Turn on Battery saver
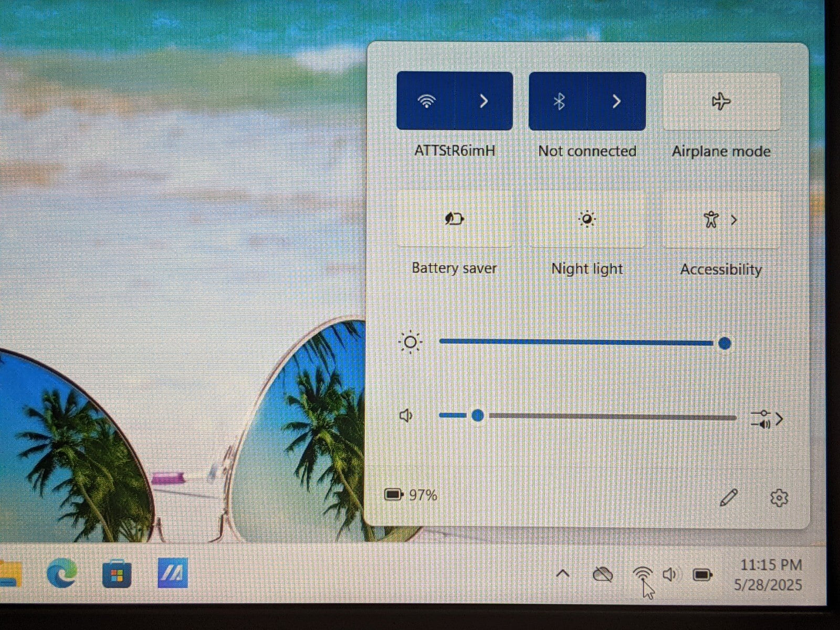Image resolution: width=840 pixels, height=630 pixels. (x=454, y=219)
